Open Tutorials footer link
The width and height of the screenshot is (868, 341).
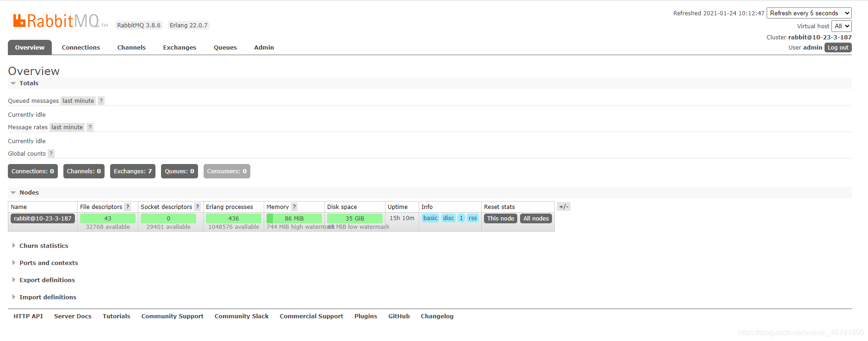point(117,316)
